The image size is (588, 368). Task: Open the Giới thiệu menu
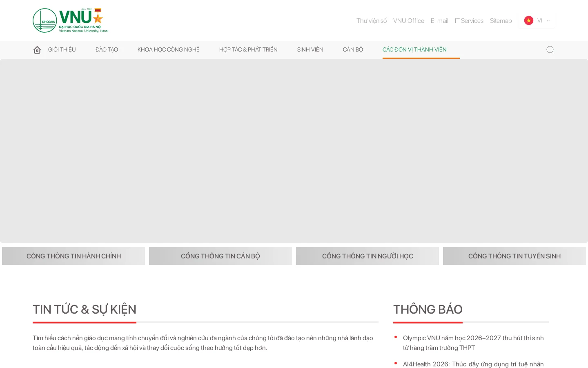tap(62, 49)
